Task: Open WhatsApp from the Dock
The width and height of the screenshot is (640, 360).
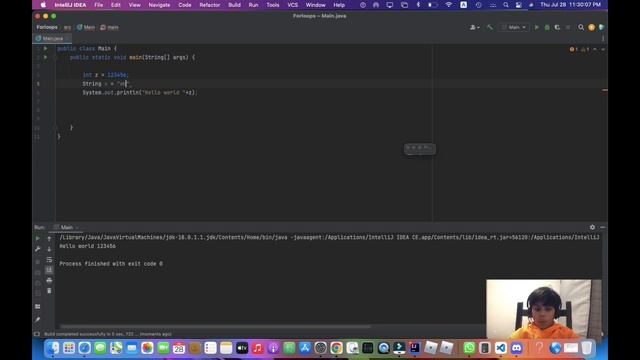Action: pos(469,348)
